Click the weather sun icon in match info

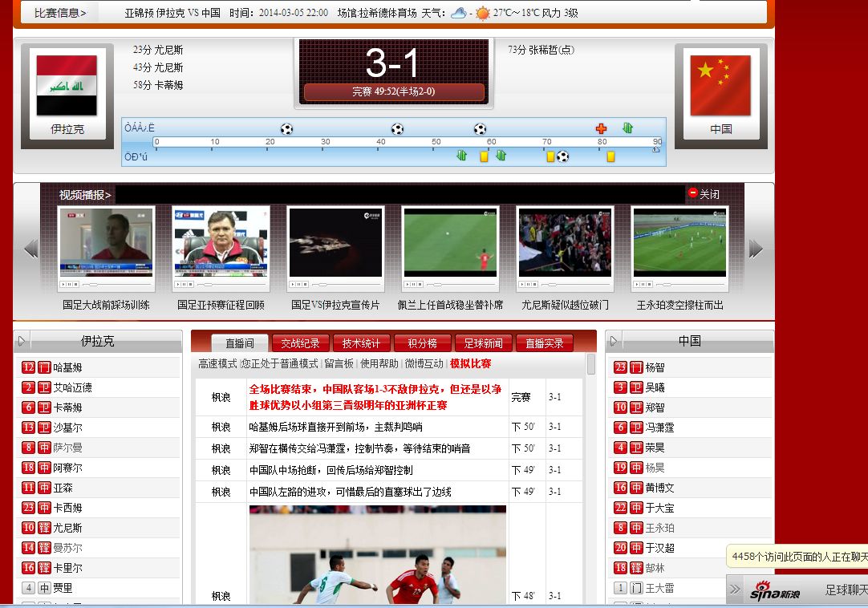coord(482,13)
